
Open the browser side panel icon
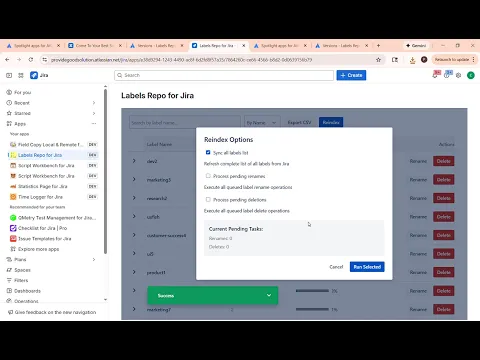[395, 60]
